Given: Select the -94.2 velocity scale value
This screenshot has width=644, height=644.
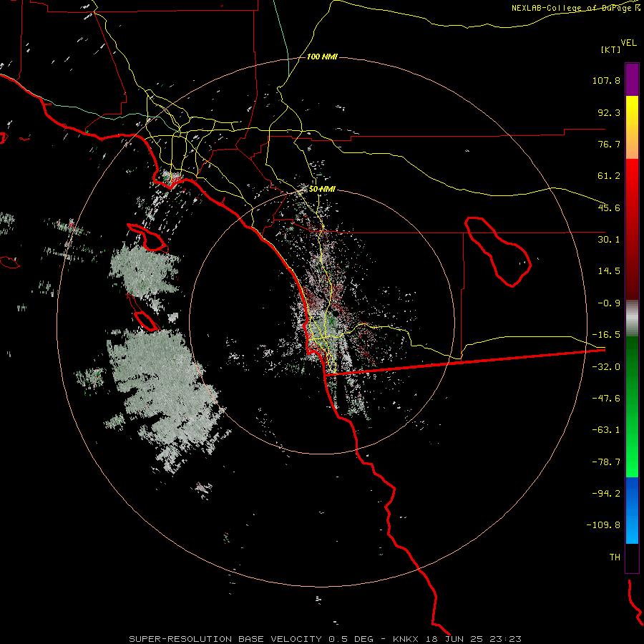Looking at the screenshot, I should point(606,494).
